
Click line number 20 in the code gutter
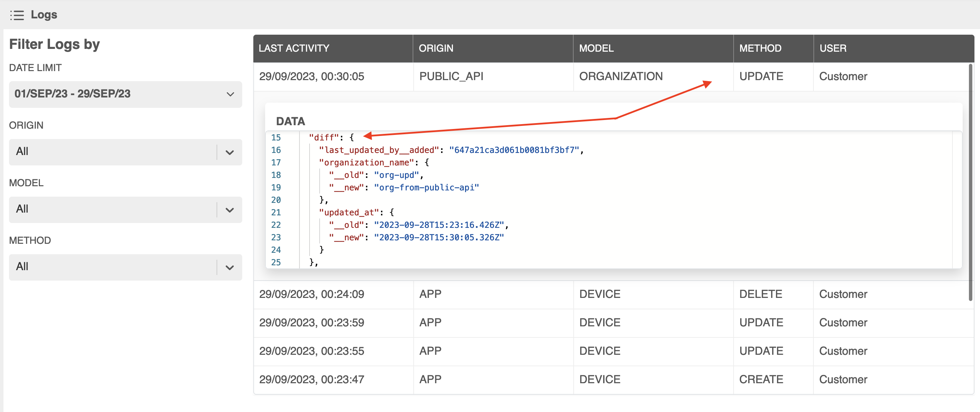[x=276, y=200]
